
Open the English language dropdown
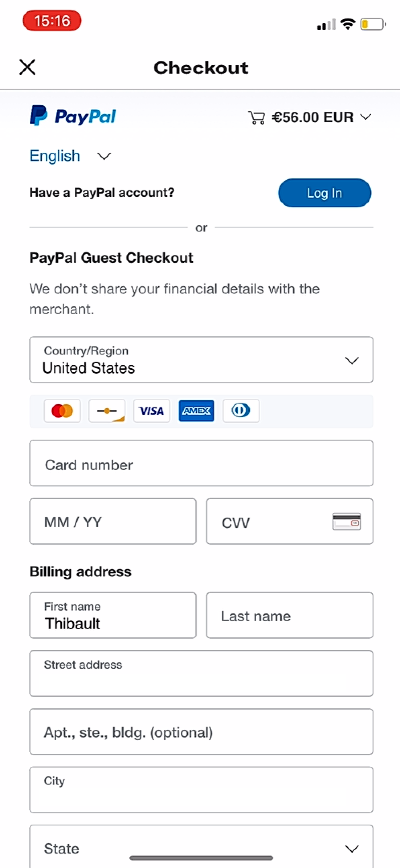click(70, 156)
